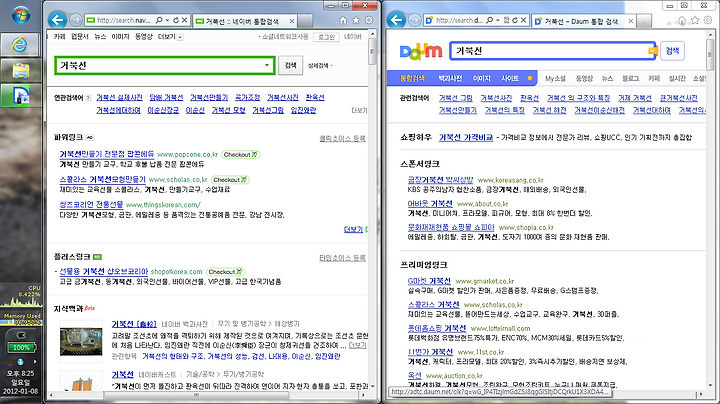Open the Windows Start orb
Viewport: 720px width, 404px height.
click(21, 15)
